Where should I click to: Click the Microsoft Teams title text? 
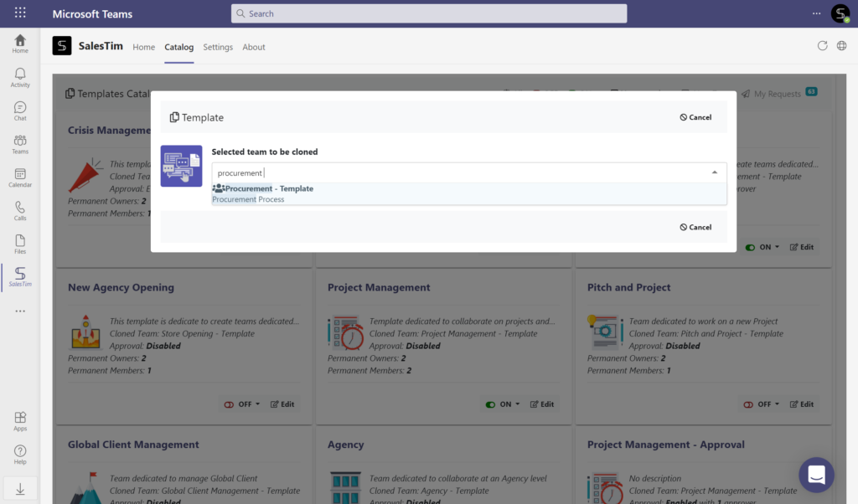[x=92, y=13]
